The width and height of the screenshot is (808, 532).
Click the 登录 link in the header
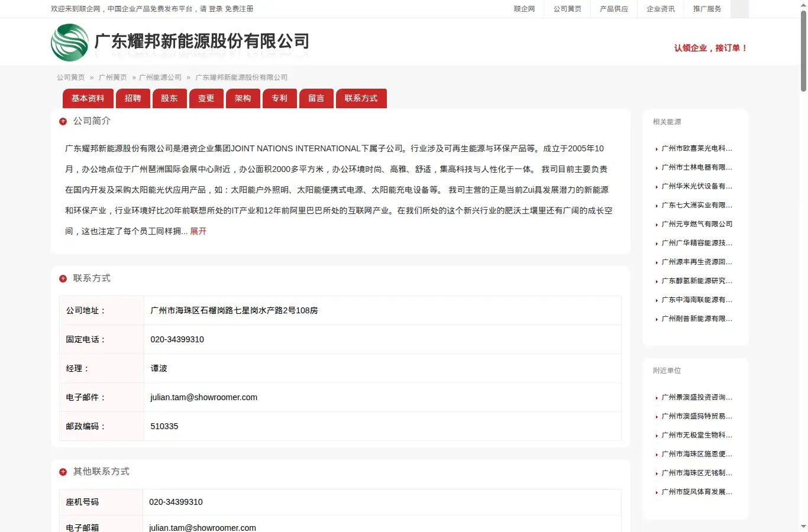(216, 9)
